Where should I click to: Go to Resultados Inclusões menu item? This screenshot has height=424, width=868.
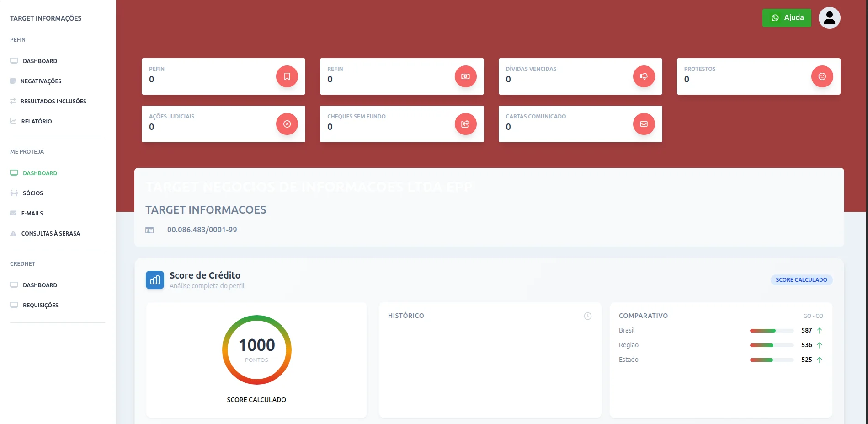click(53, 101)
